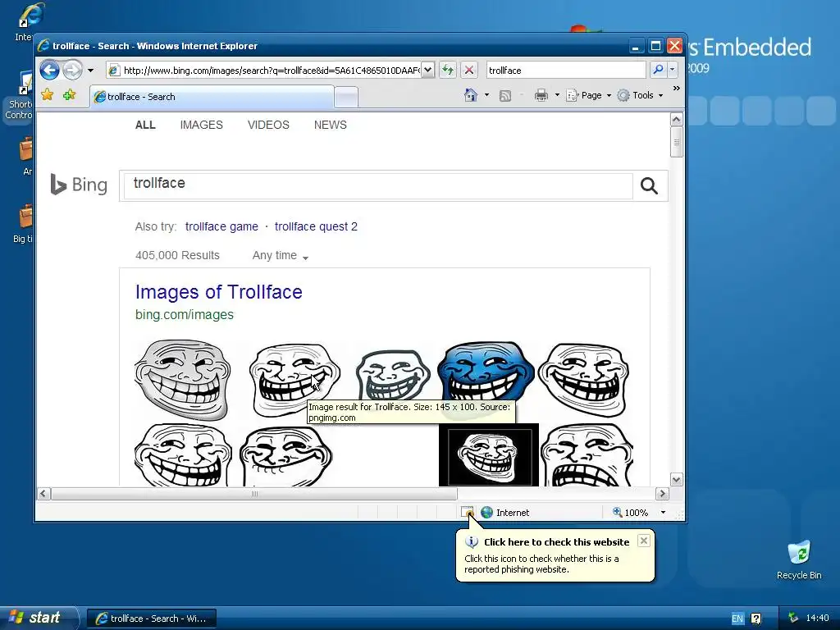Open the Print options dropdown arrow

point(557,95)
